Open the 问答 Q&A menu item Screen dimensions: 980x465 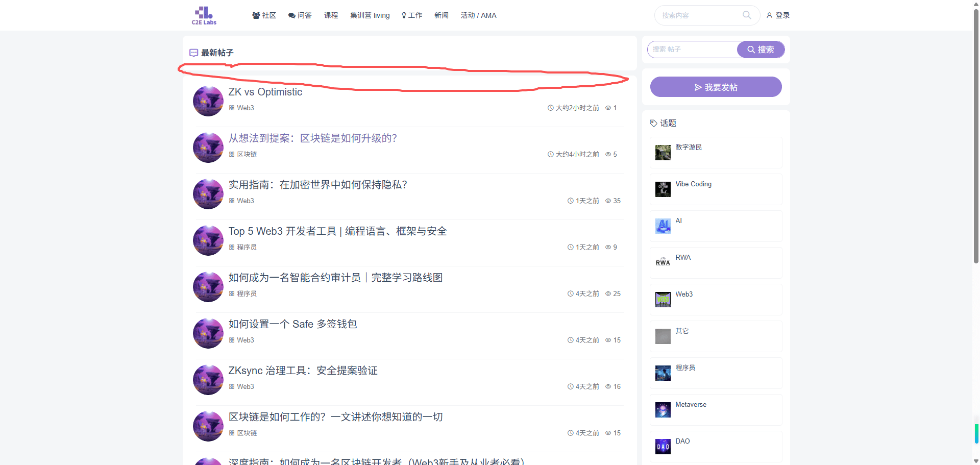pyautogui.click(x=300, y=15)
